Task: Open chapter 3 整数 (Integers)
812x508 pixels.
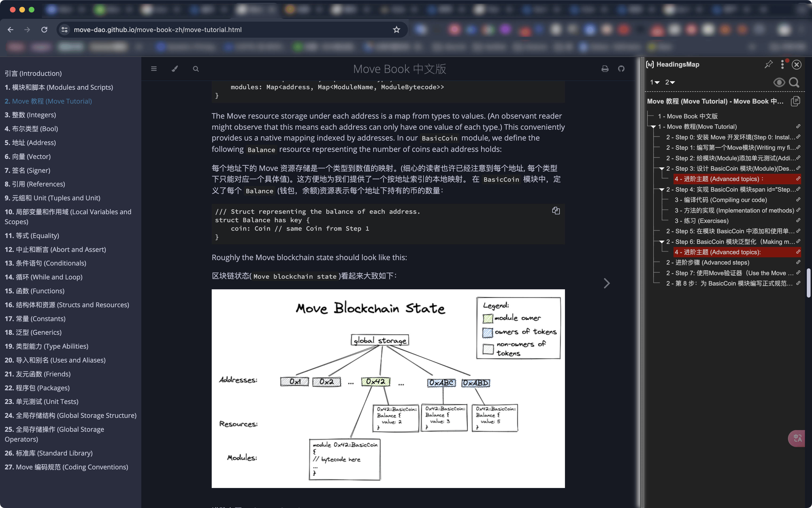Action: [x=30, y=115]
